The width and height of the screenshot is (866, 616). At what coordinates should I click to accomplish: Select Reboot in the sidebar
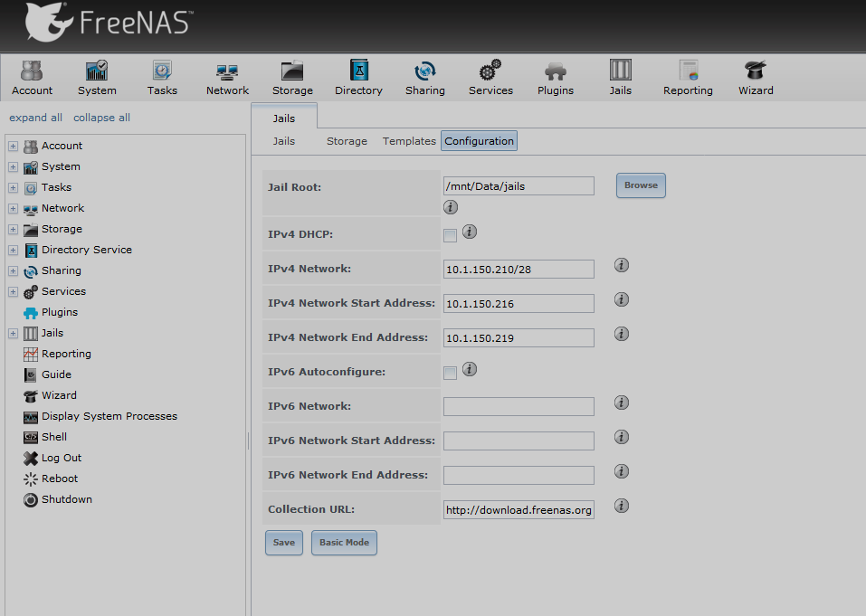51,479
